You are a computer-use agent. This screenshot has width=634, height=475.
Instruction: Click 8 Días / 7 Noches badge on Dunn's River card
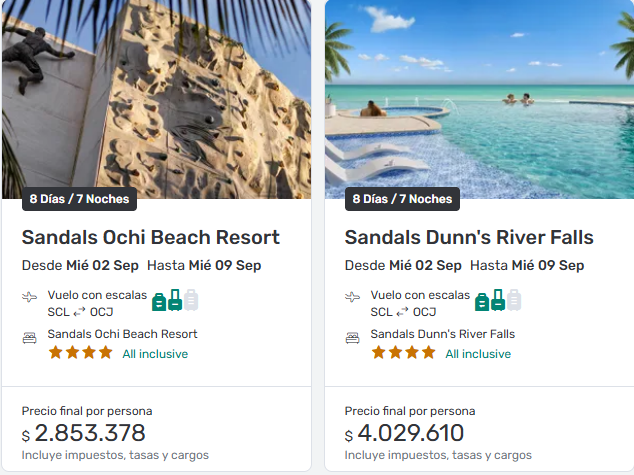point(402,199)
